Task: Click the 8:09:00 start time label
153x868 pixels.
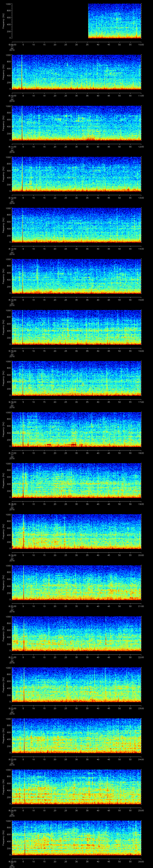Action: click(x=12, y=44)
